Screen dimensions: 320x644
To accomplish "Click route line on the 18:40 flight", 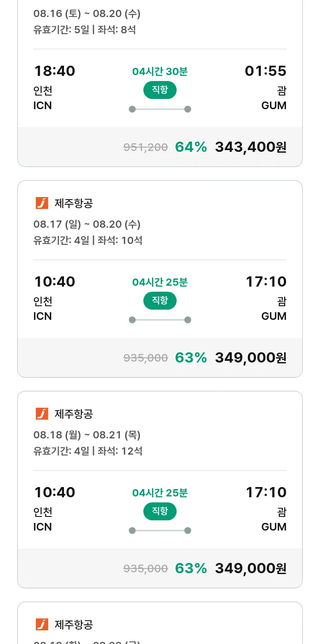I will [160, 109].
